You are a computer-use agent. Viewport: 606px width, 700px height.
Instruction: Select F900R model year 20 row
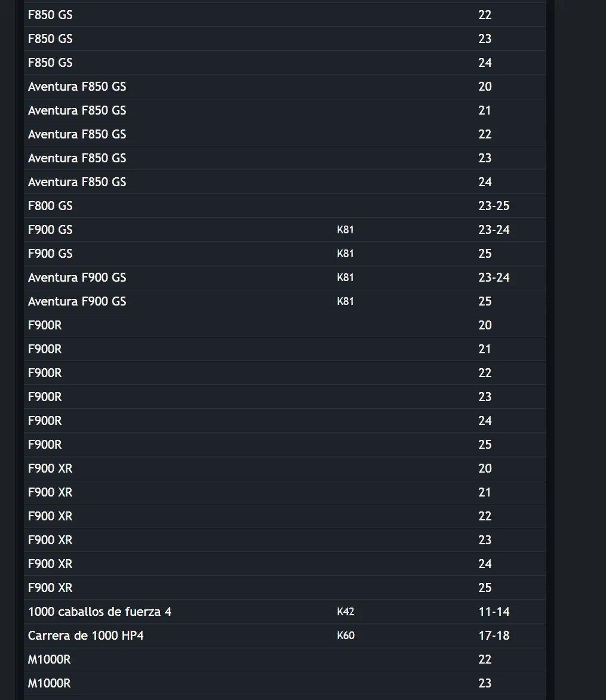(x=284, y=325)
